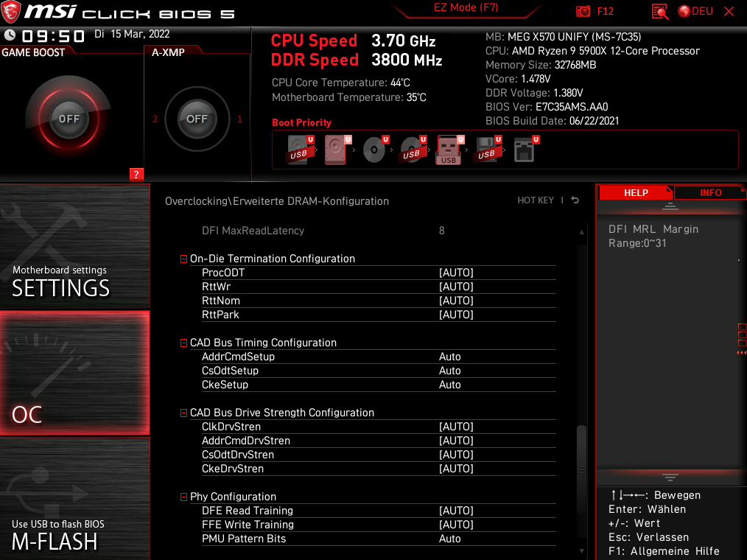Select the USB floppy boot device
747x560 pixels.
click(488, 150)
